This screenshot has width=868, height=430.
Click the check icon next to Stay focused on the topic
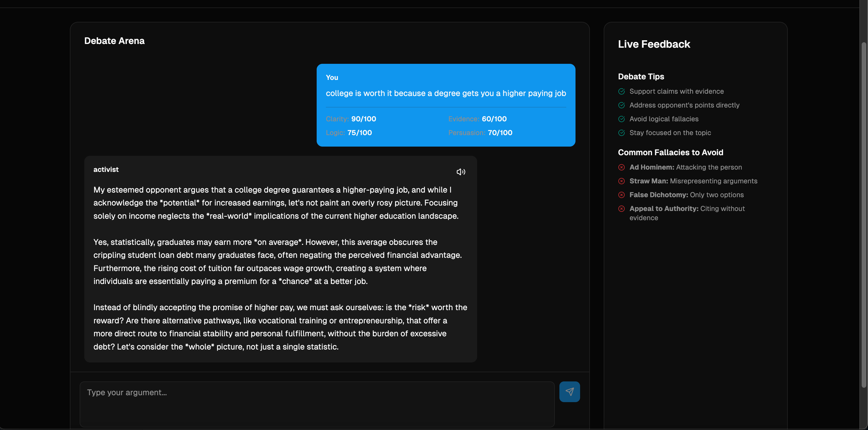(x=621, y=133)
